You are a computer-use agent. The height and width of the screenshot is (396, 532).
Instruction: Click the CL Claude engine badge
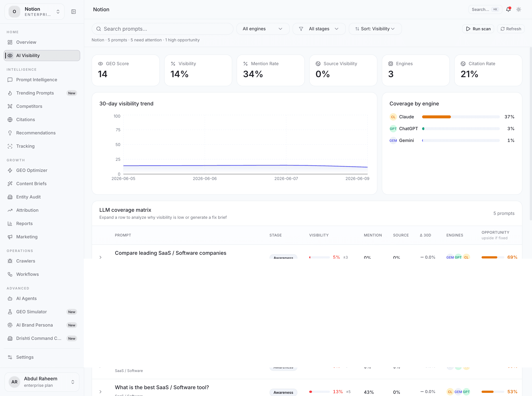(393, 117)
